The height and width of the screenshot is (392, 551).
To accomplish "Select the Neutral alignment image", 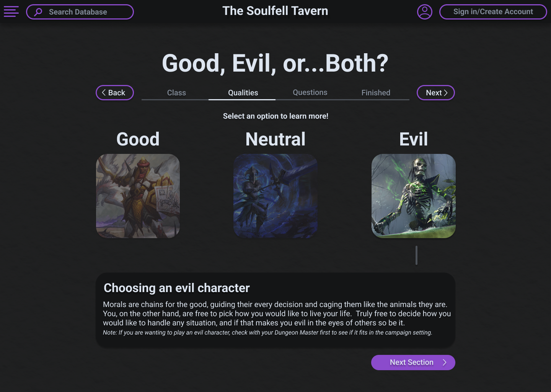I will pyautogui.click(x=275, y=196).
